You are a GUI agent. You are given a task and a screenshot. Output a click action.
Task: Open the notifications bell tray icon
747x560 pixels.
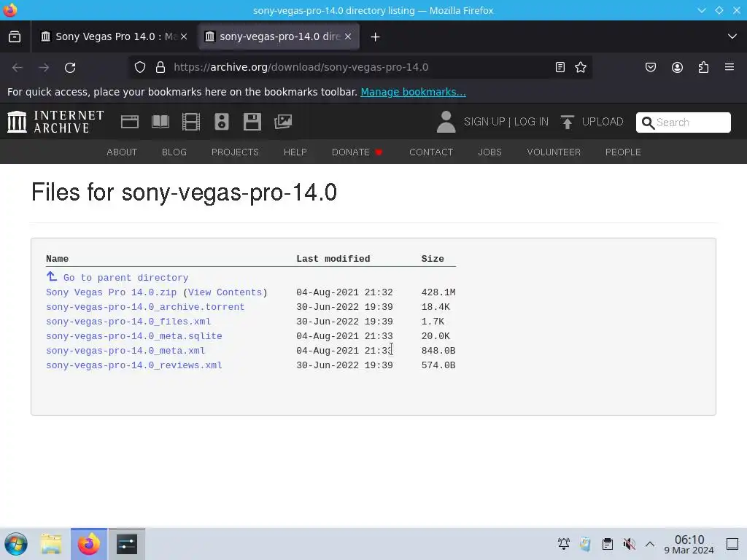pyautogui.click(x=564, y=544)
